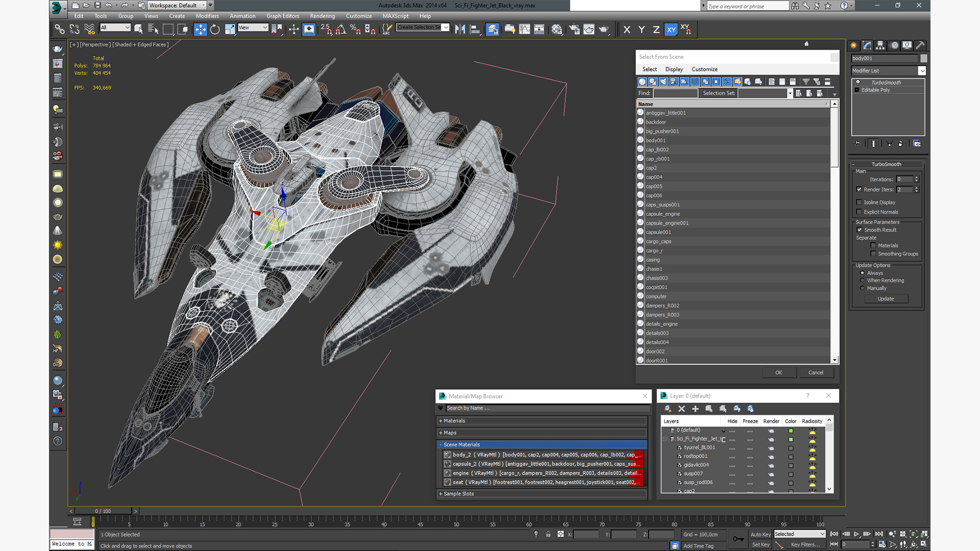The image size is (980, 551).
Task: Open Hierarchy command panel tab
Action: click(880, 45)
